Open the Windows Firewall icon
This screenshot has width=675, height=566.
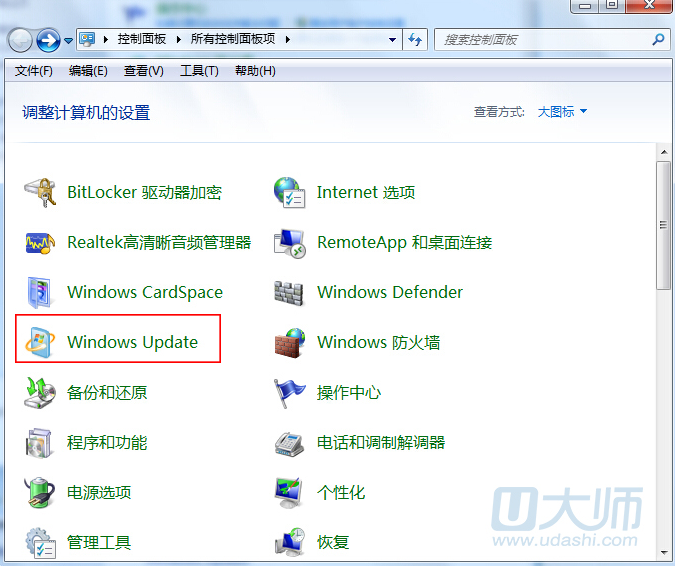[289, 342]
